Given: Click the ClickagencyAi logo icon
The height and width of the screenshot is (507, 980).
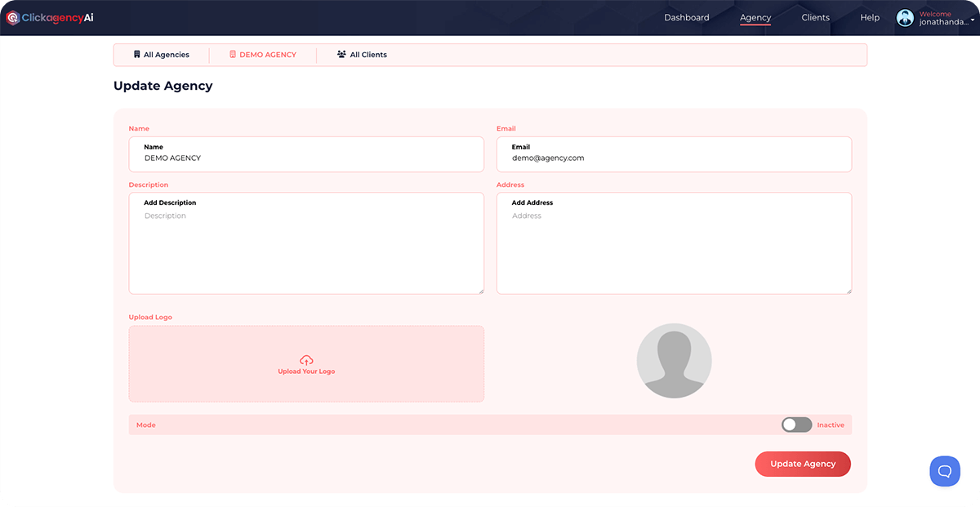Looking at the screenshot, I should (x=13, y=16).
